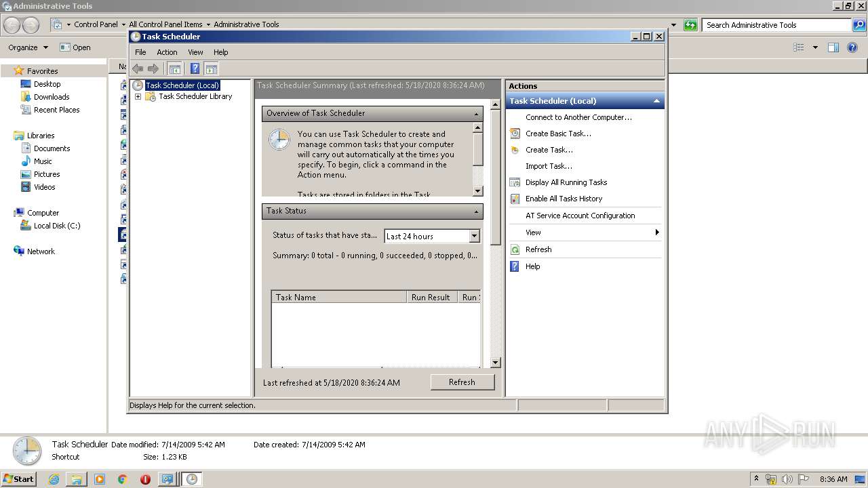Toggle the Show/Hide Console Tree toolbar icon

tap(175, 68)
